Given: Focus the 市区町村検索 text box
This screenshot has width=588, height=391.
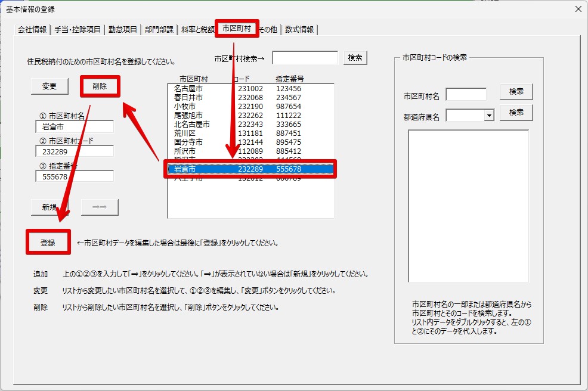Looking at the screenshot, I should click(x=305, y=58).
